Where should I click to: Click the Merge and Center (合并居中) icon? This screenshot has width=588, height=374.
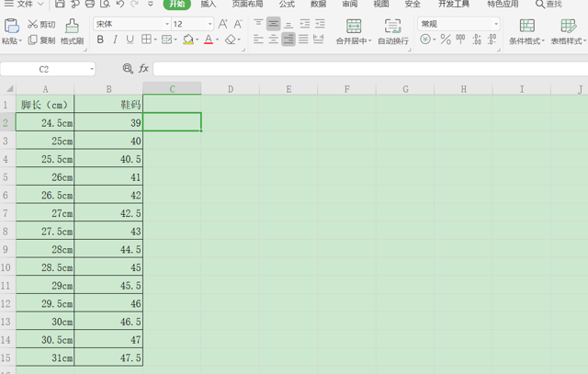[353, 27]
